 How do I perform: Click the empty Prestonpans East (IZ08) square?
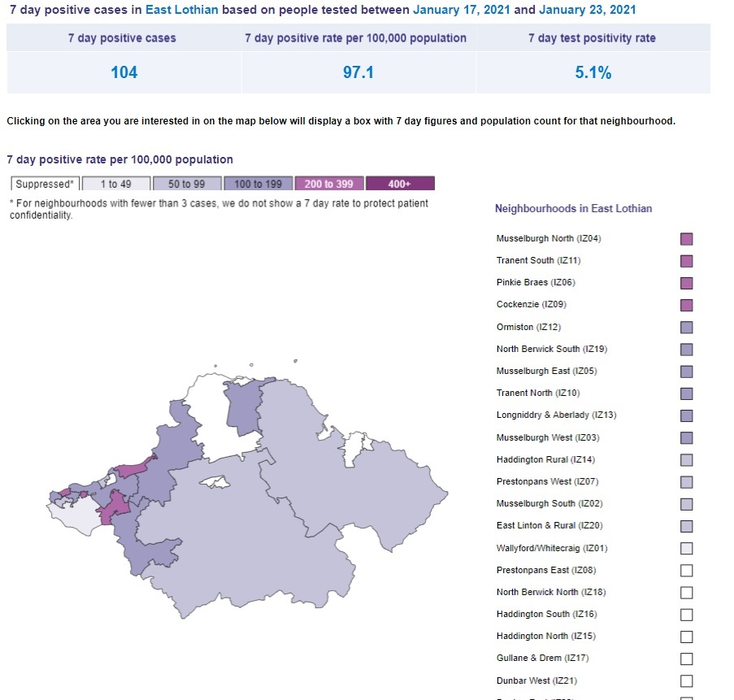click(686, 570)
